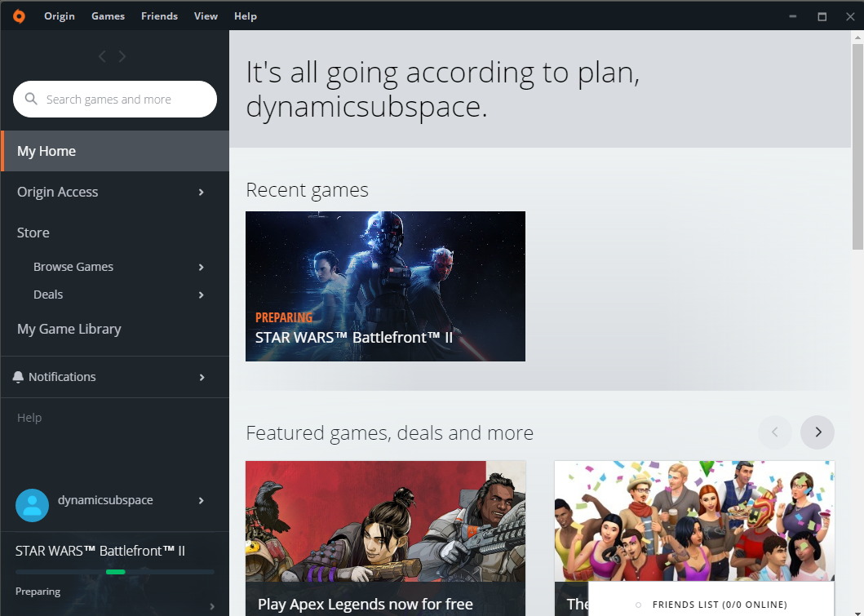Click the back navigation arrow

[x=101, y=55]
